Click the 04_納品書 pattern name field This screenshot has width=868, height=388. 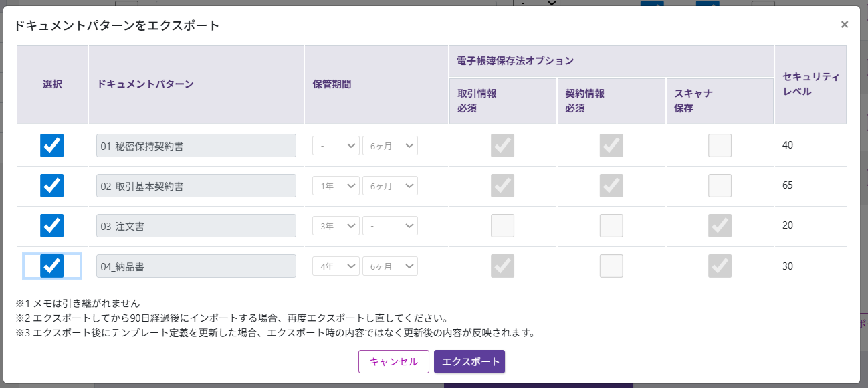tap(196, 266)
